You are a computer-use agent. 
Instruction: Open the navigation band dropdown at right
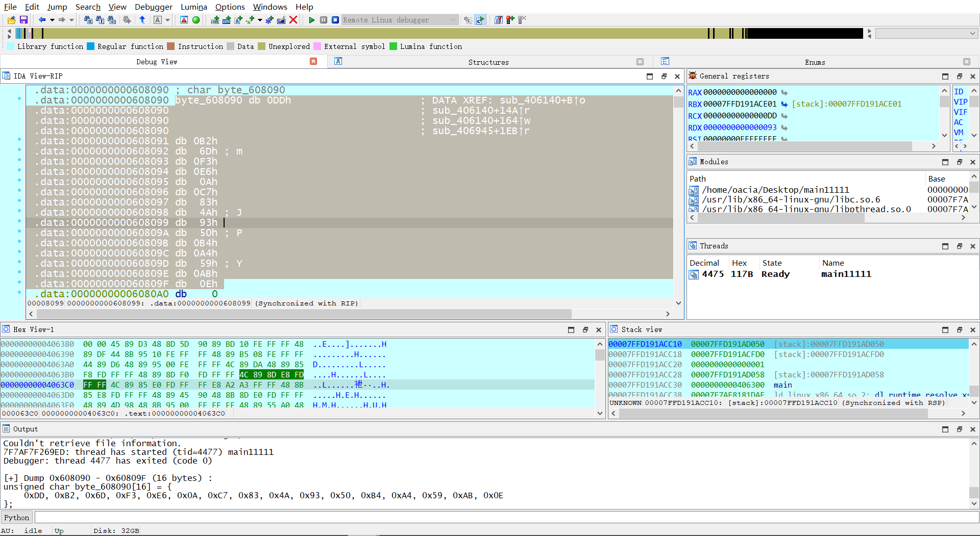click(972, 34)
